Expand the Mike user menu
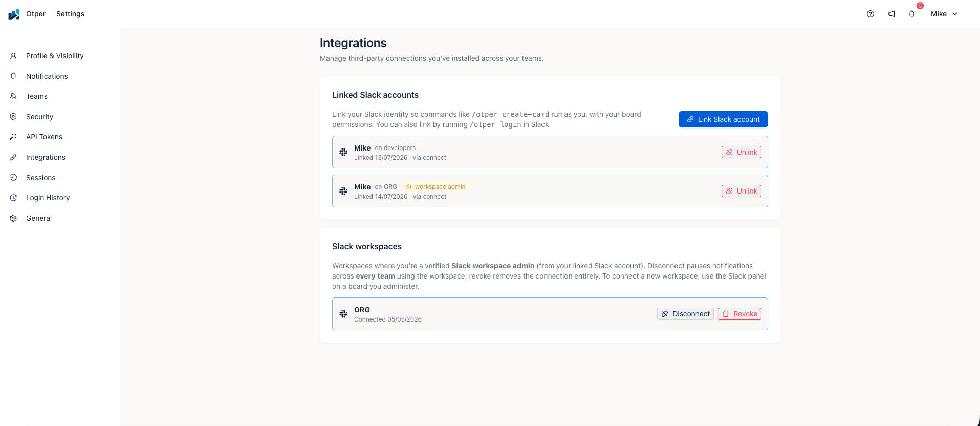This screenshot has height=426, width=980. pos(944,14)
